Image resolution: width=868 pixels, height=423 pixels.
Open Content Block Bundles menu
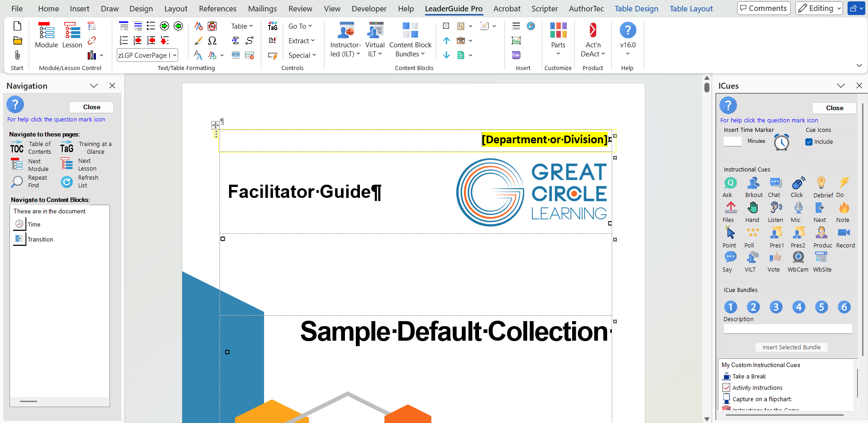[x=410, y=40]
